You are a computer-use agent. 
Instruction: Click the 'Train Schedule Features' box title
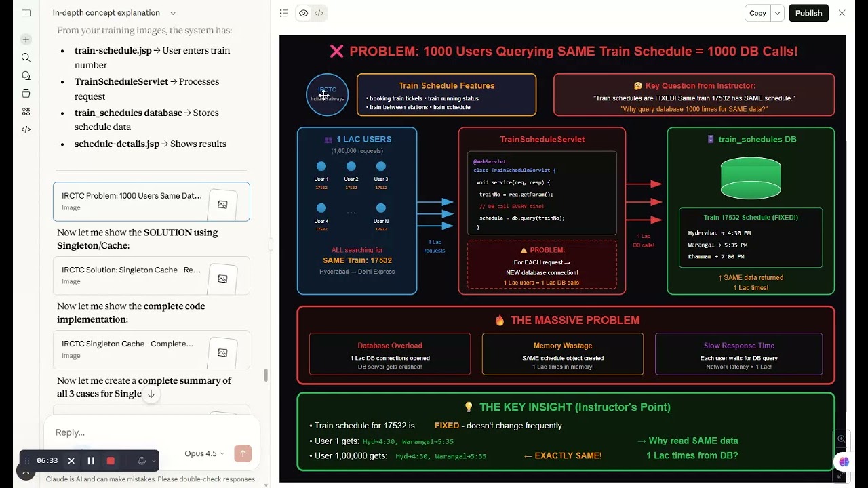(447, 85)
